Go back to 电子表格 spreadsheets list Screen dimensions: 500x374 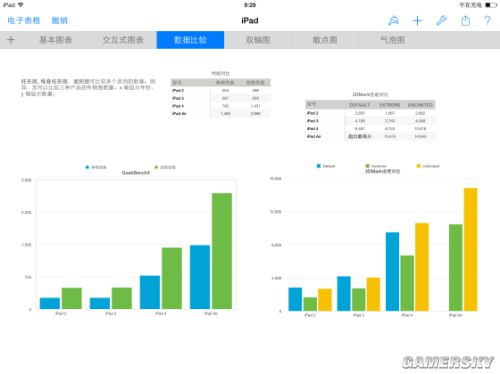[24, 21]
